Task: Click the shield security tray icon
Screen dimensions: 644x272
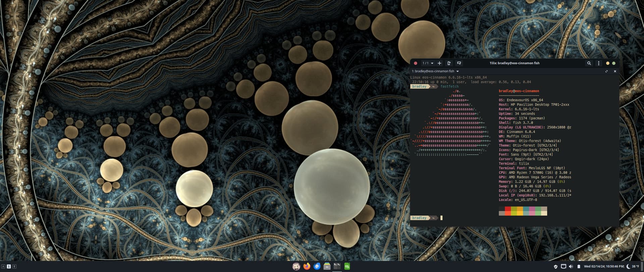Action: 556,267
